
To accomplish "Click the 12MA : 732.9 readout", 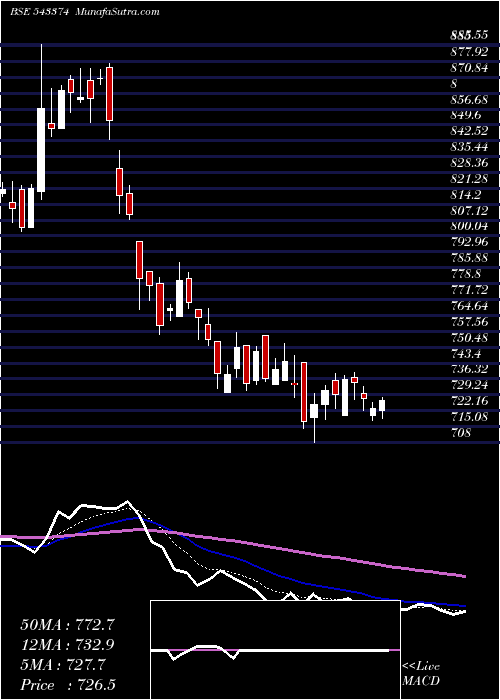I will 68,645.
